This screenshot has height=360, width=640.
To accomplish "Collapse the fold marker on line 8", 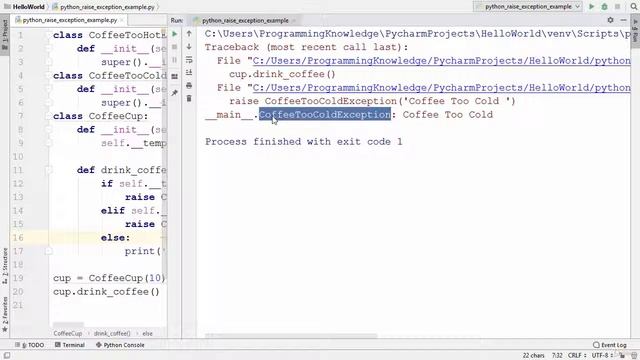I will pyautogui.click(x=48, y=129).
